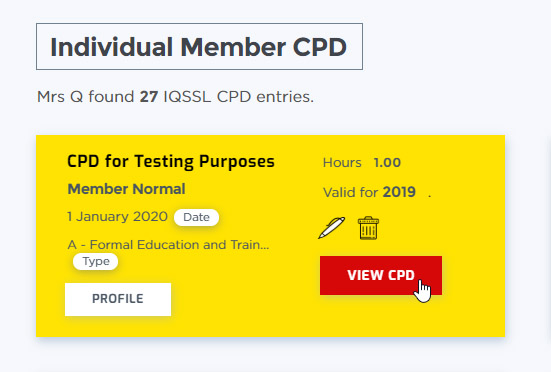Select the Formal Education and Train... type text
This screenshot has height=372, width=551.
click(x=168, y=244)
